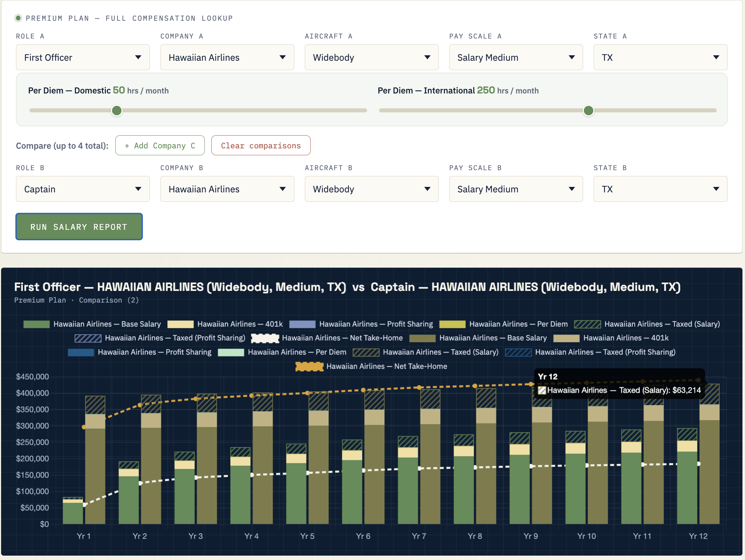This screenshot has height=560, width=745.
Task: Click the tooltip value "$63,214"
Action: [x=686, y=390]
